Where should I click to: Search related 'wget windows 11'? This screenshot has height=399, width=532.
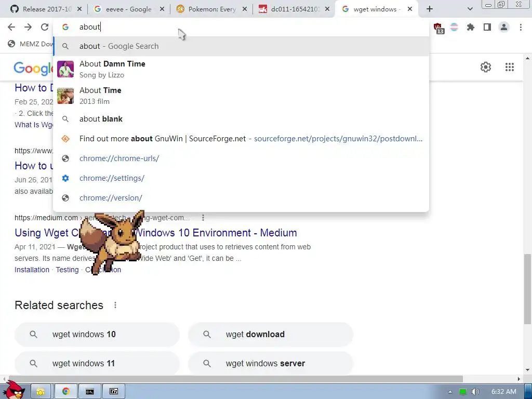coord(97,363)
